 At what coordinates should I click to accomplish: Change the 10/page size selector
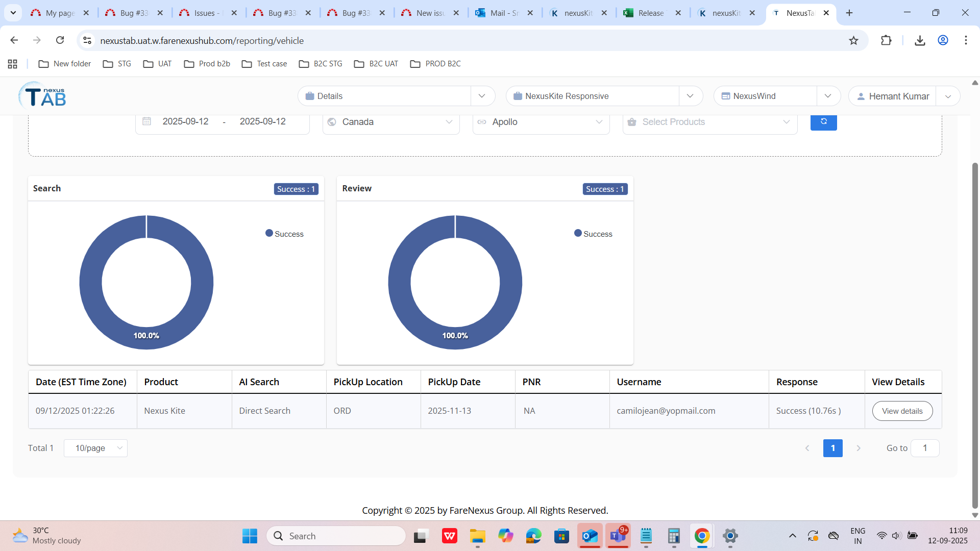(x=95, y=448)
